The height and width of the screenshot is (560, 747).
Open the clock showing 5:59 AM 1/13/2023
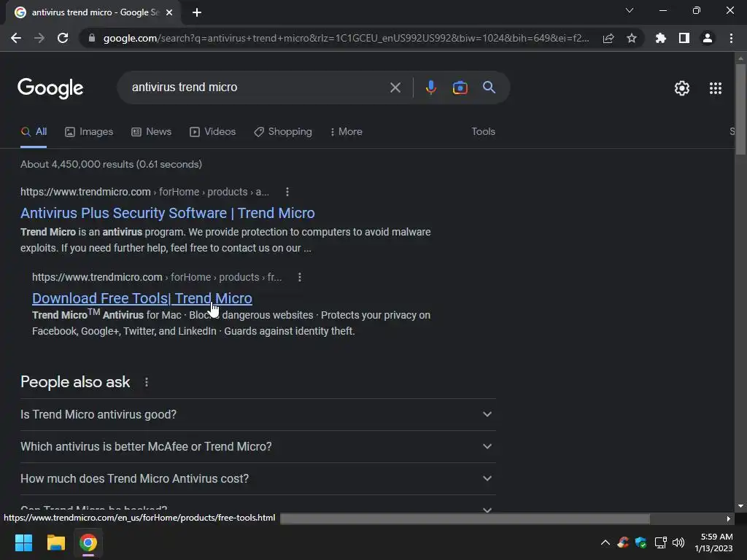tap(713, 542)
